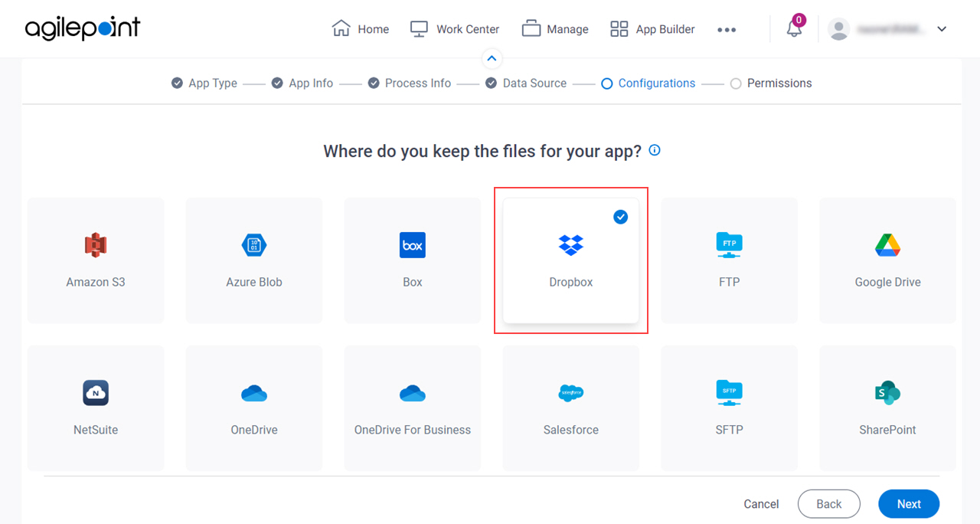The width and height of the screenshot is (980, 524).
Task: Select the Amazon S3 icon
Action: click(96, 245)
